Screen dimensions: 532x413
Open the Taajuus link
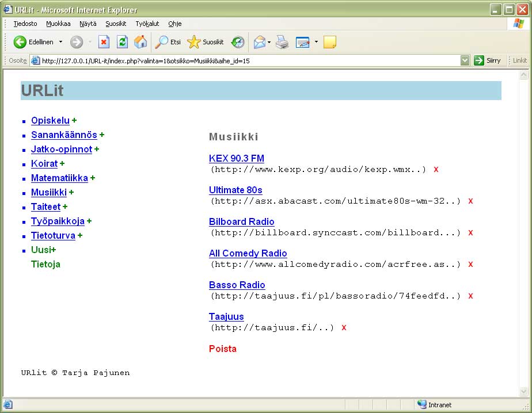pos(226,316)
